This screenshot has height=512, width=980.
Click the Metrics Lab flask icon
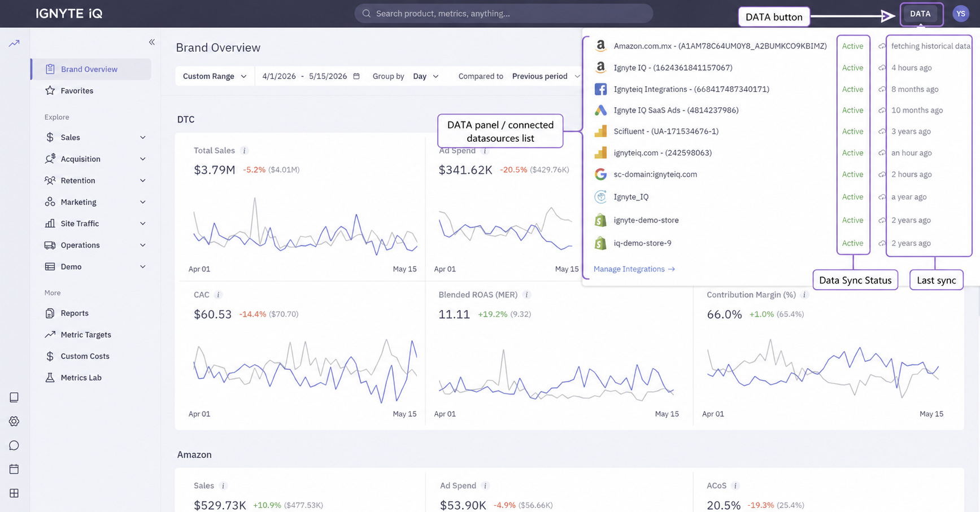50,378
